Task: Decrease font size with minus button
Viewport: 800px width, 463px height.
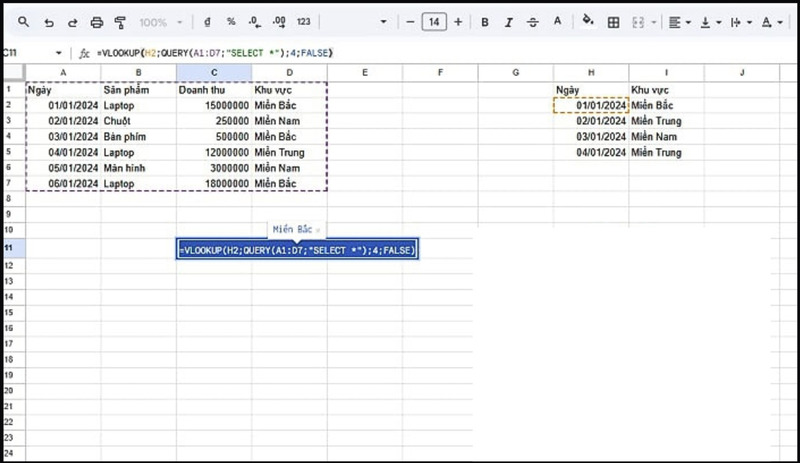Action: click(x=410, y=22)
